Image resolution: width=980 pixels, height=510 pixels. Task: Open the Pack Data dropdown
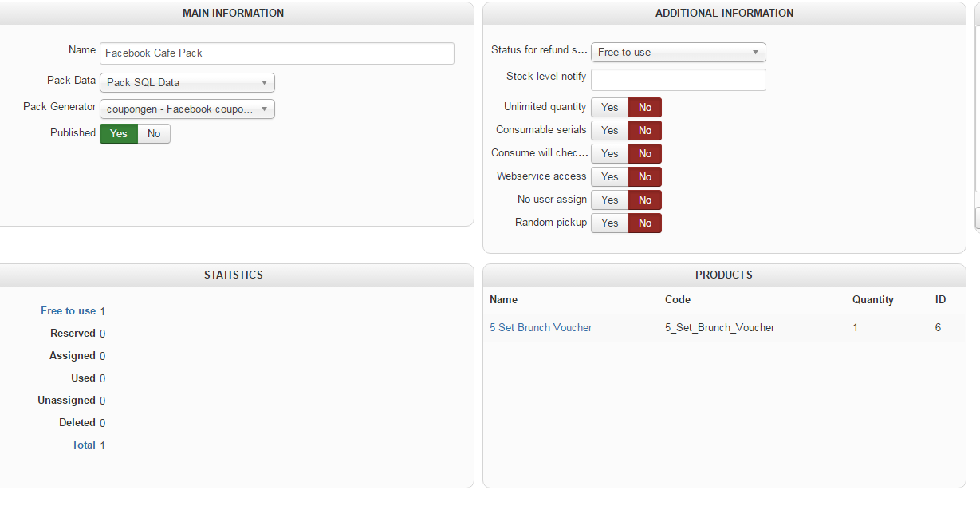click(x=187, y=82)
